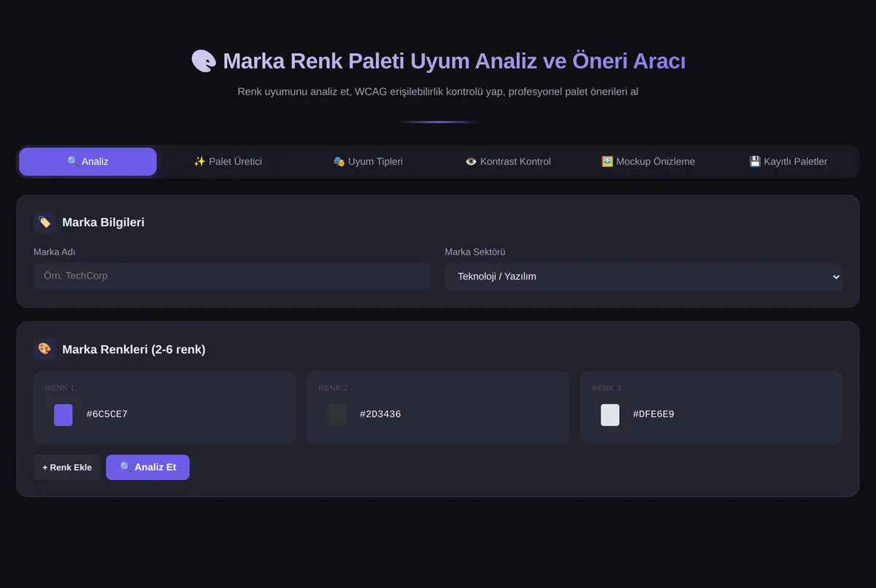
Task: Click the subtitle about WCAG erişilebilirlik kontrolü
Action: (x=438, y=92)
